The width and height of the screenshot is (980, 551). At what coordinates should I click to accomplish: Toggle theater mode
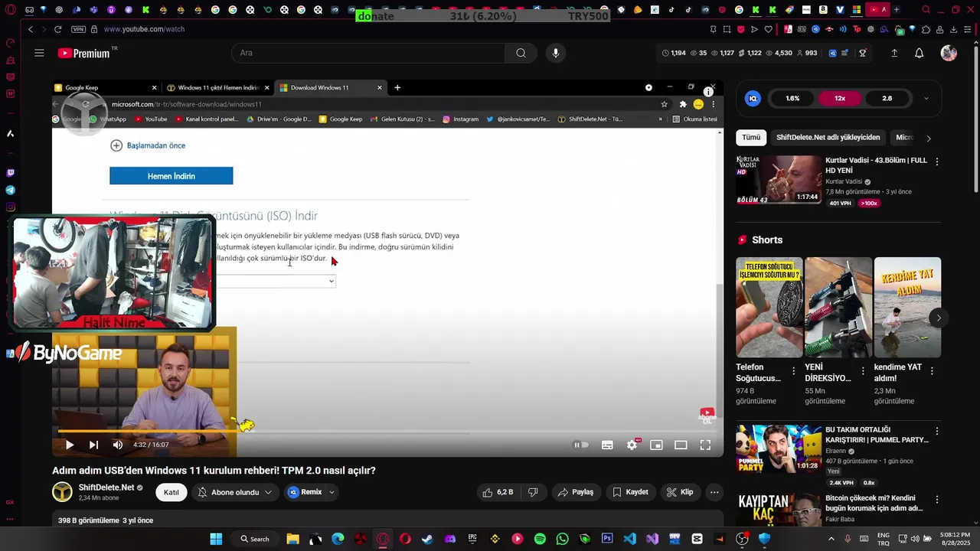[x=681, y=445]
